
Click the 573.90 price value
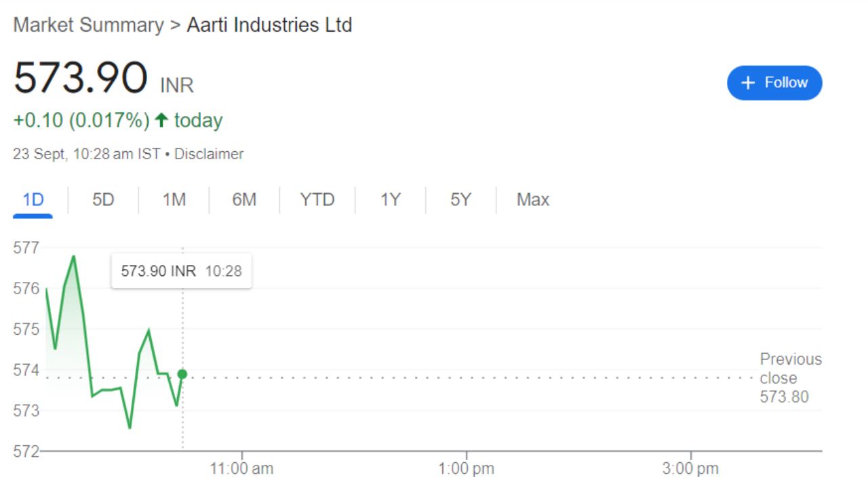click(81, 77)
